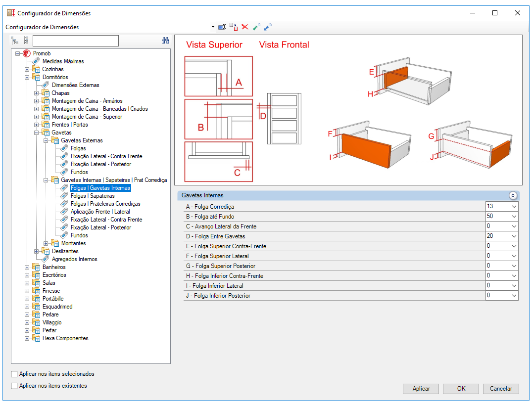Click the Finesse folder icon
Screen dimensions: 532x403
(x=36, y=291)
